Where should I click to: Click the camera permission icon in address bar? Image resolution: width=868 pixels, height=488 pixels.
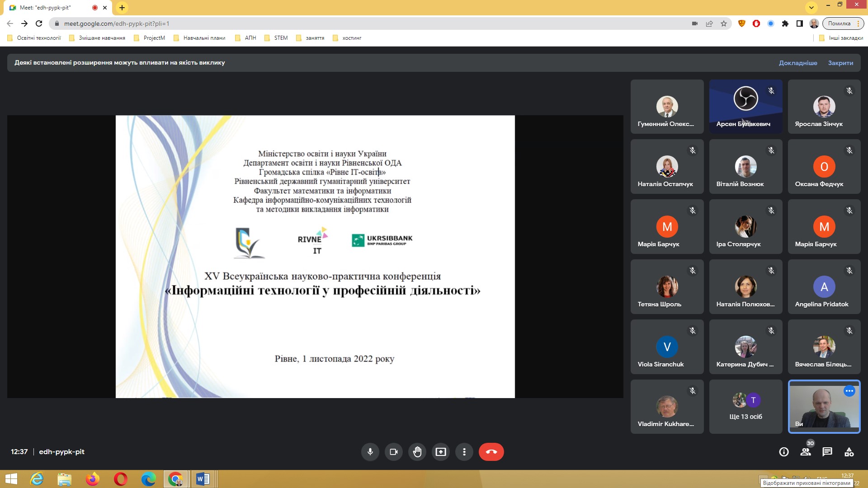(695, 23)
